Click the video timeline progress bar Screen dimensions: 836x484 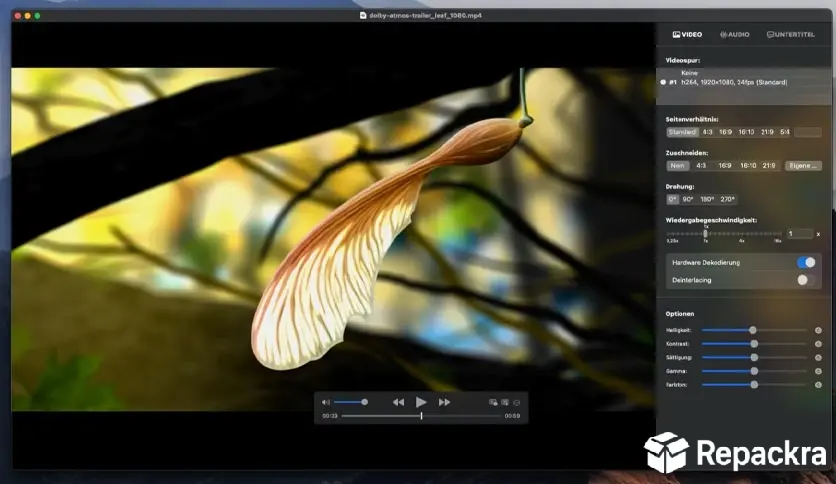(x=421, y=416)
